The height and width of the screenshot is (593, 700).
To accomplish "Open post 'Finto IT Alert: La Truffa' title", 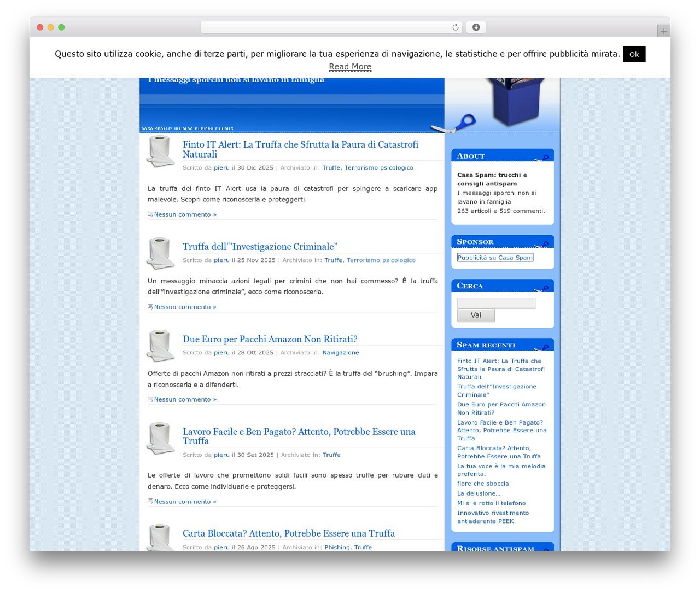I will pos(300,149).
